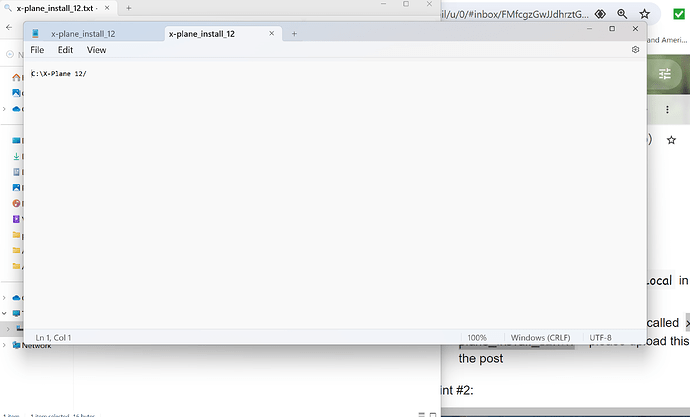Go back in File Explorer
Viewport: 690px width, 417px height.
coord(9,27)
